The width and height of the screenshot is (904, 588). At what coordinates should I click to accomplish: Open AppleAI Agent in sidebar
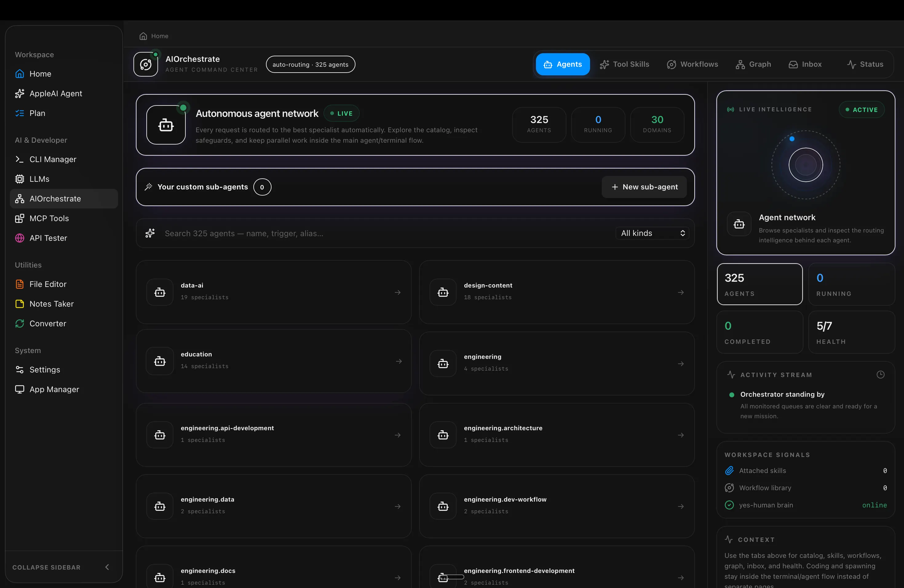click(63, 93)
